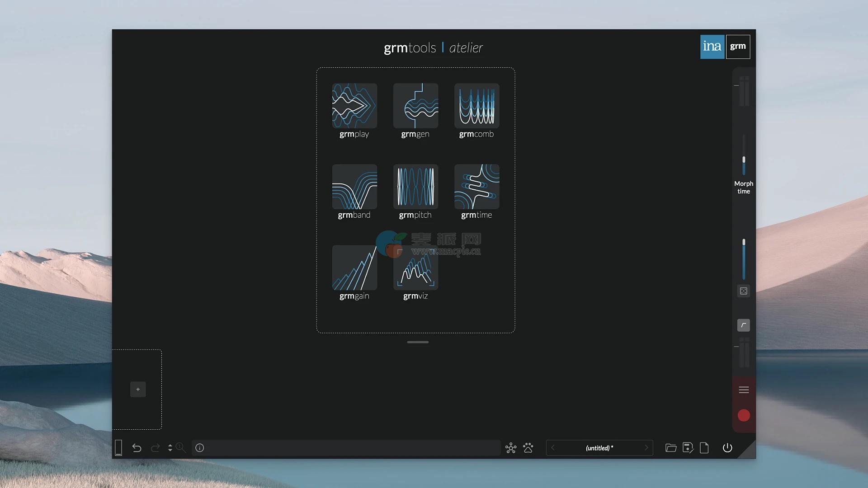This screenshot has width=868, height=488.
Task: Go to previous preset arrow
Action: pyautogui.click(x=552, y=448)
